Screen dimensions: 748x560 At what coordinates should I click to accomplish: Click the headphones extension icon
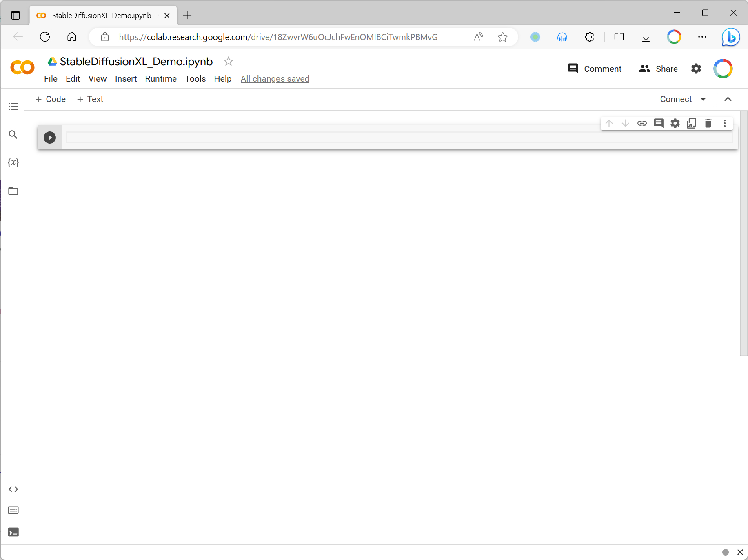tap(562, 37)
